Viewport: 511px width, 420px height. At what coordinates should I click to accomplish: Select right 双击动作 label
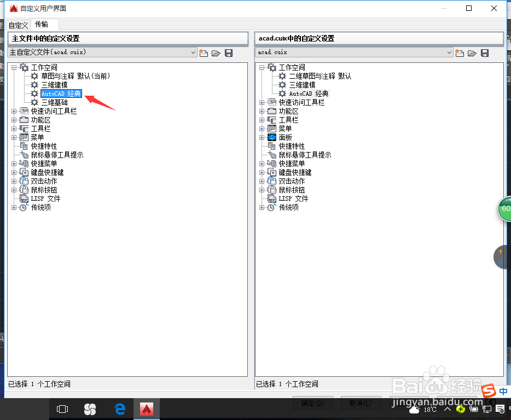[x=292, y=181]
